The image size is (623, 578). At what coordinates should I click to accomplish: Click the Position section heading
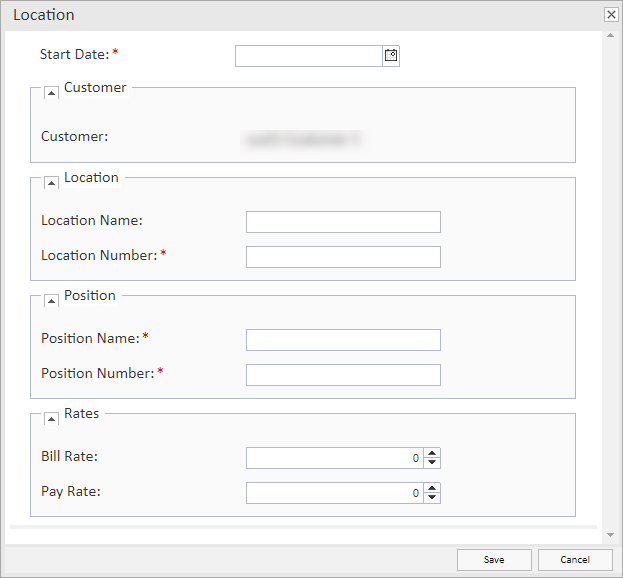tap(90, 296)
